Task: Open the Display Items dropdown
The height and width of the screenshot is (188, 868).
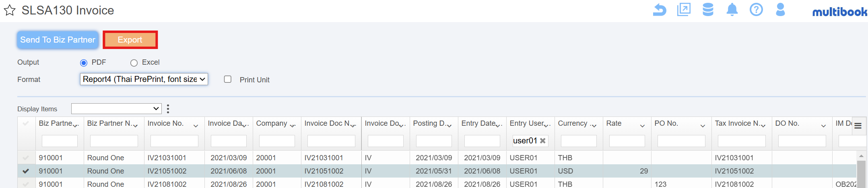Action: point(116,108)
